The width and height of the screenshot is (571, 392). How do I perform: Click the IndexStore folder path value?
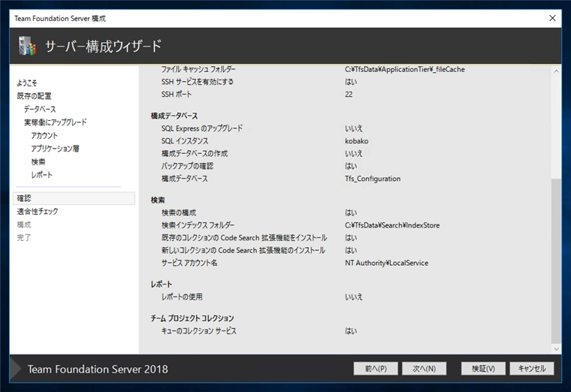pyautogui.click(x=392, y=225)
